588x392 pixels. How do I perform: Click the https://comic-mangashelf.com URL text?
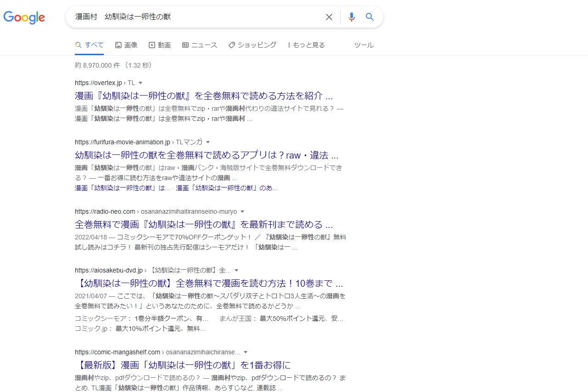[x=118, y=352]
